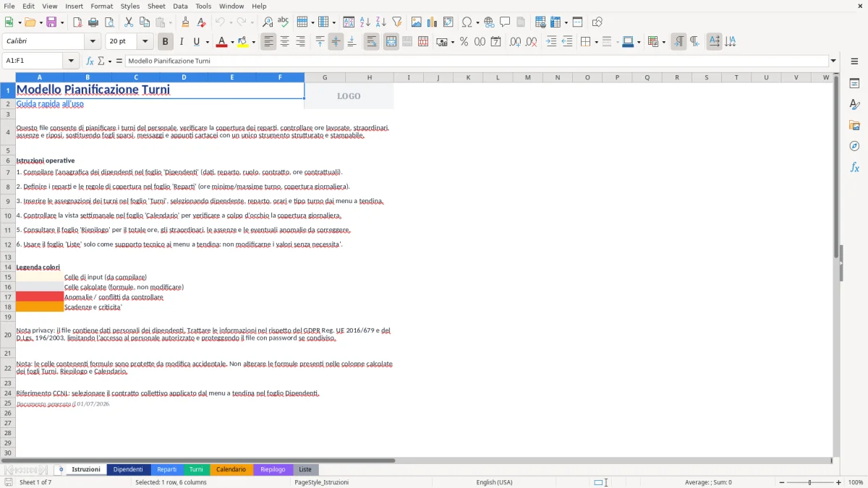Switch to the Turni sheet tab
868x488 pixels.
(196, 469)
